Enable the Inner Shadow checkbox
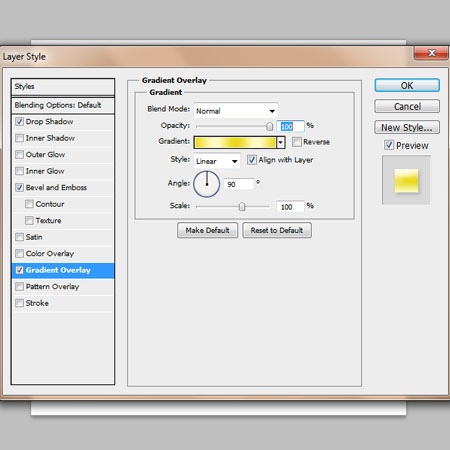This screenshot has height=450, width=450. [19, 138]
